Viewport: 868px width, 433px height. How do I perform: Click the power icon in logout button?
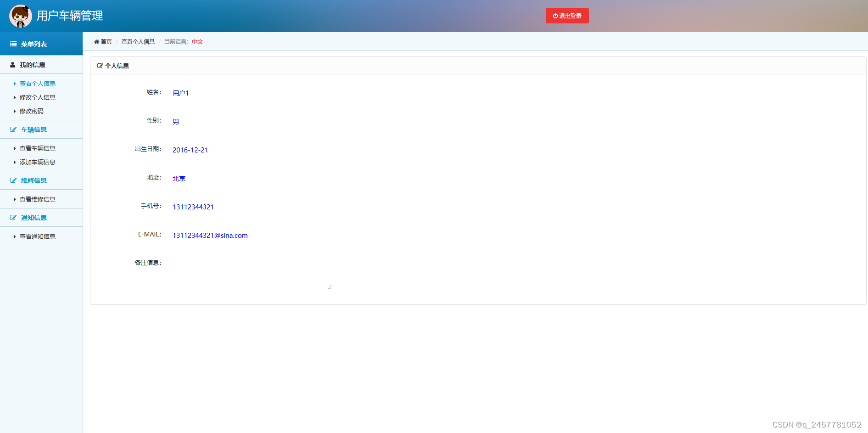[555, 16]
